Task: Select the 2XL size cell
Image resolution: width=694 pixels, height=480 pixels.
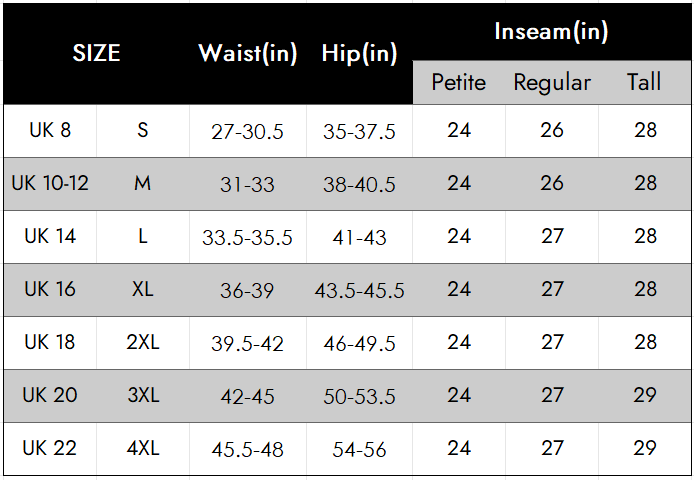Action: pyautogui.click(x=143, y=342)
